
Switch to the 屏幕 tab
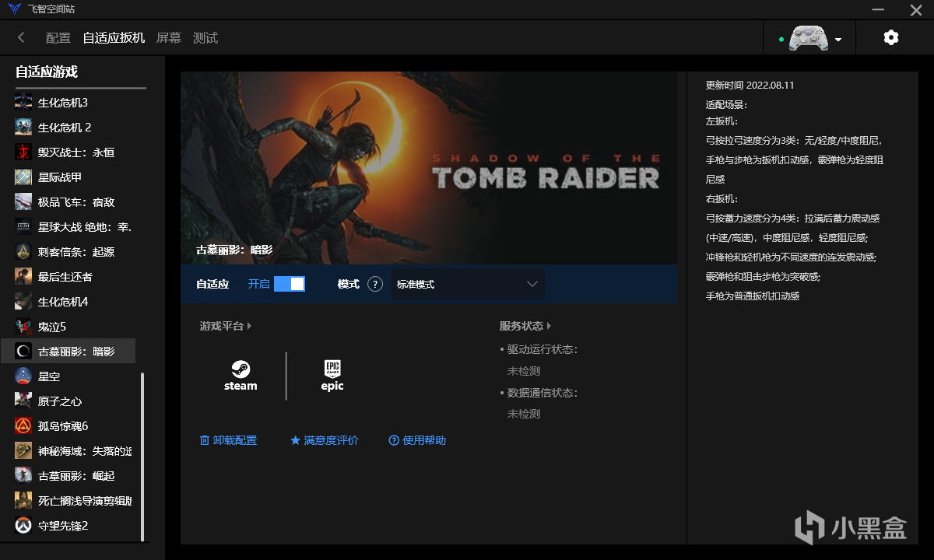point(168,37)
